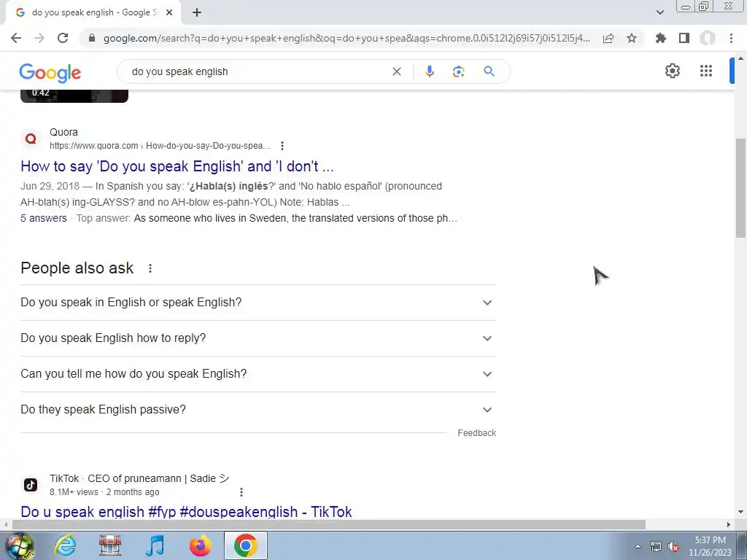Click the TikTok favicon
747x560 pixels.
tap(31, 485)
